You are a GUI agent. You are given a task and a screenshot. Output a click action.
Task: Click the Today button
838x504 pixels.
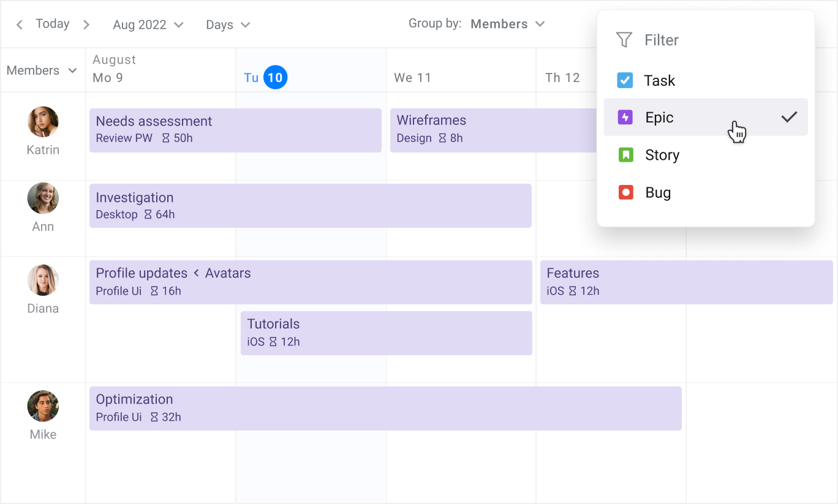pos(53,24)
